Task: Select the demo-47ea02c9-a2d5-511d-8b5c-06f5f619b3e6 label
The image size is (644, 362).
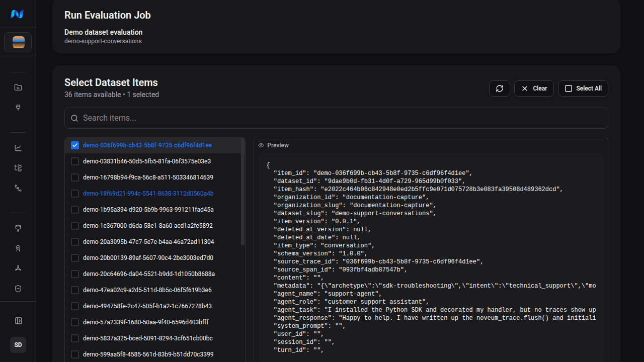Action: (147, 290)
